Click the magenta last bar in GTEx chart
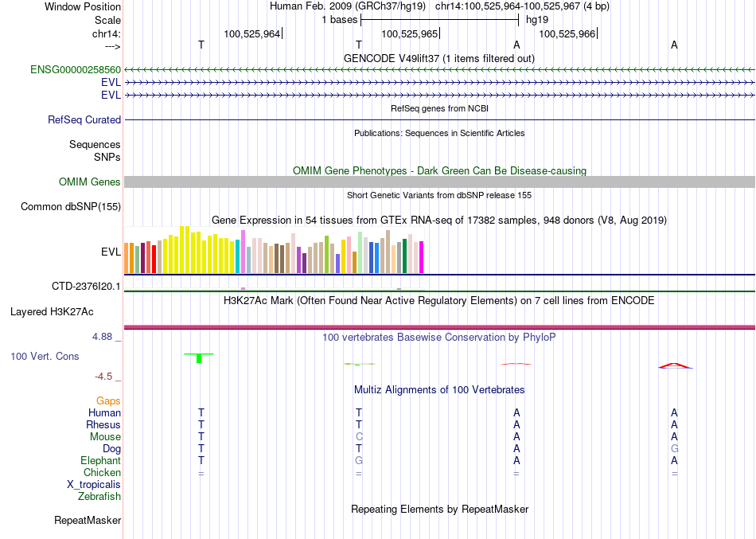The height and width of the screenshot is (539, 756). pos(422,257)
